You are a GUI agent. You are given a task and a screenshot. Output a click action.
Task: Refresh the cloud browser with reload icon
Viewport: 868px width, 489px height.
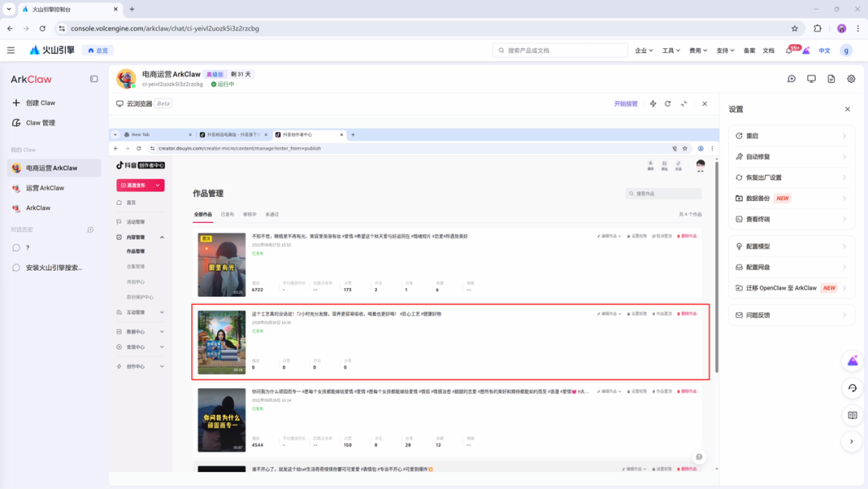[x=668, y=104]
